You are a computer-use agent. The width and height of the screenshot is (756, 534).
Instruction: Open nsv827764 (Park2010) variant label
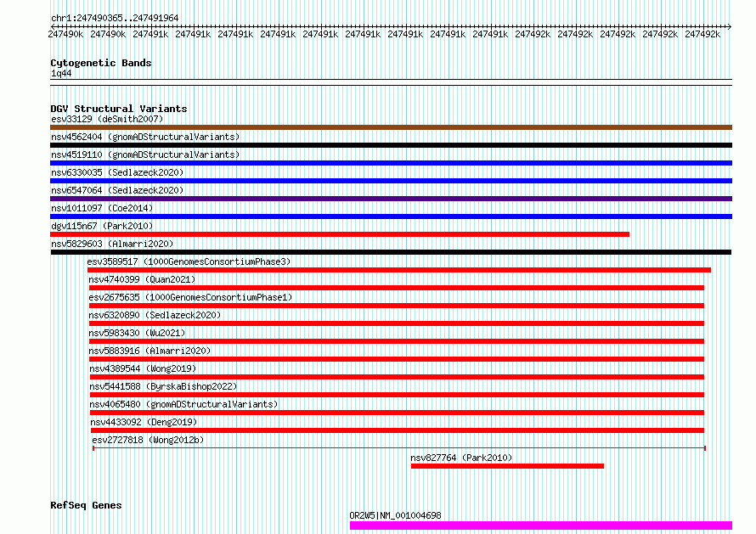tap(461, 458)
